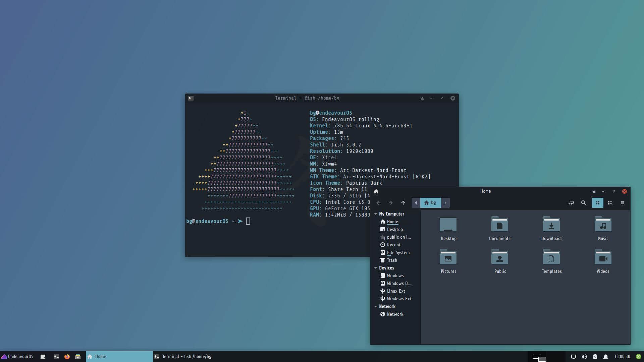Go up to parent directory

(x=403, y=203)
